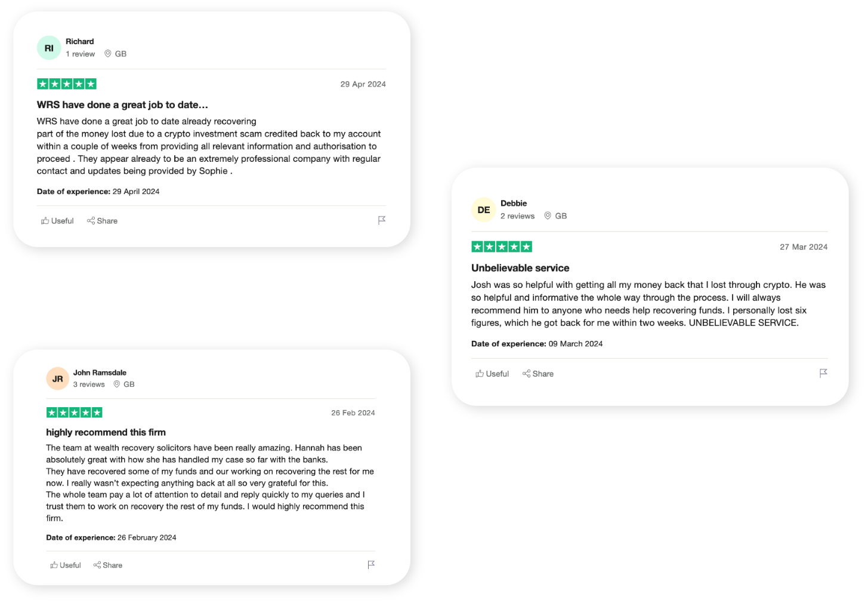Report Debbie's review using the flag icon

(x=823, y=373)
